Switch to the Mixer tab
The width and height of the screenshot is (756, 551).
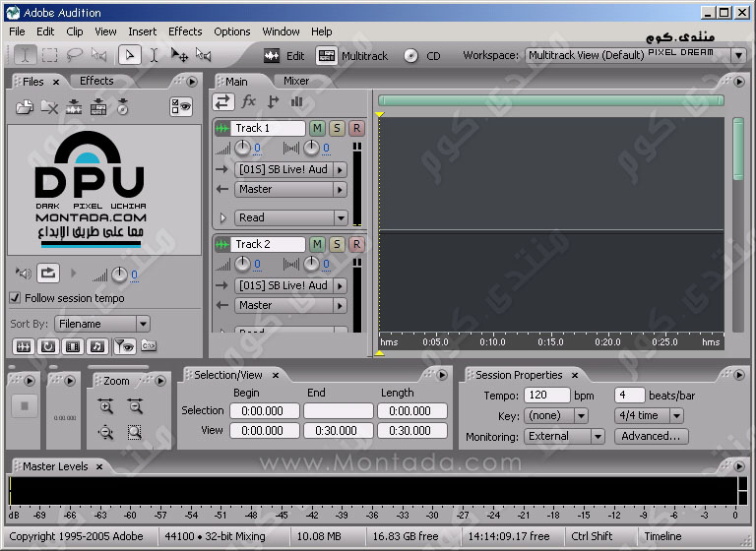point(296,81)
